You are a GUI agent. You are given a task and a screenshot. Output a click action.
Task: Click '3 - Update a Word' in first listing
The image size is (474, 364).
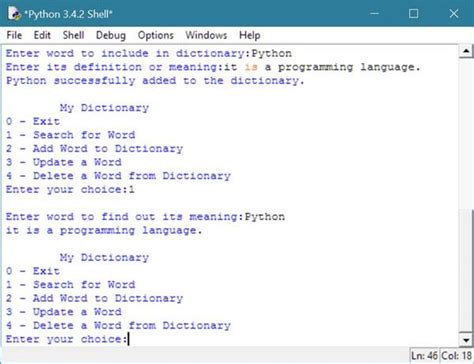63,162
